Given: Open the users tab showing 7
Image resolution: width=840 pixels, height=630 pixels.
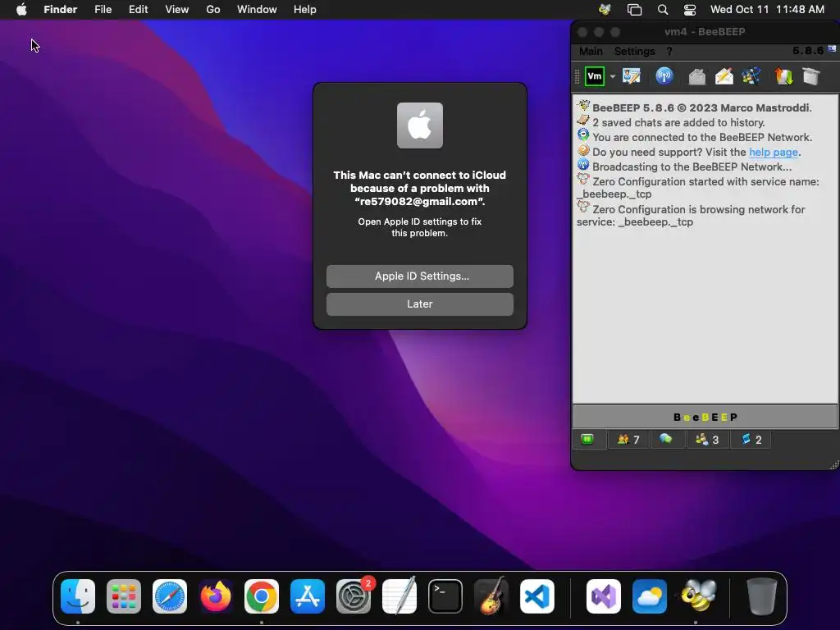Looking at the screenshot, I should click(x=628, y=440).
